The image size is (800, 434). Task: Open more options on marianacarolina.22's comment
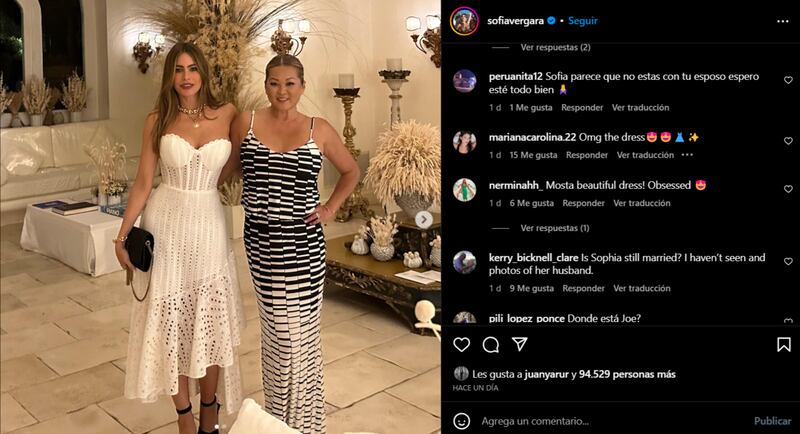687,155
